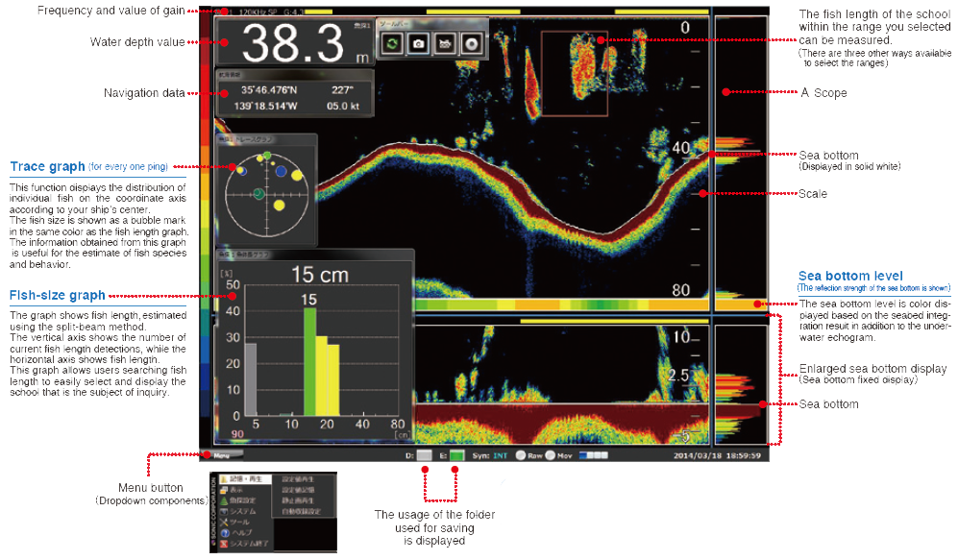Click the D drive usage indicator on status bar
The height and width of the screenshot is (560, 958).
[x=424, y=454]
